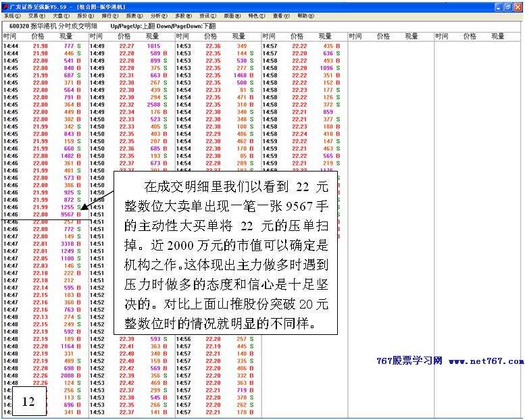Select the 1482 volume cell at 14:46
525x420 pixels.
point(68,156)
